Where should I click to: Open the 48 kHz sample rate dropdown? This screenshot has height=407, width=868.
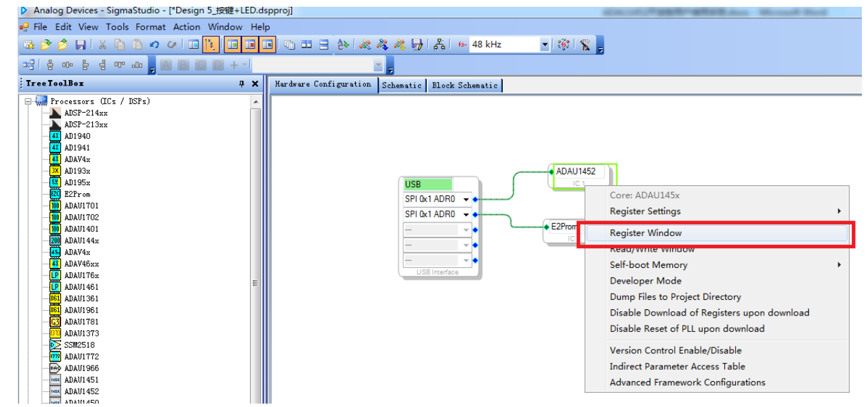coord(545,45)
